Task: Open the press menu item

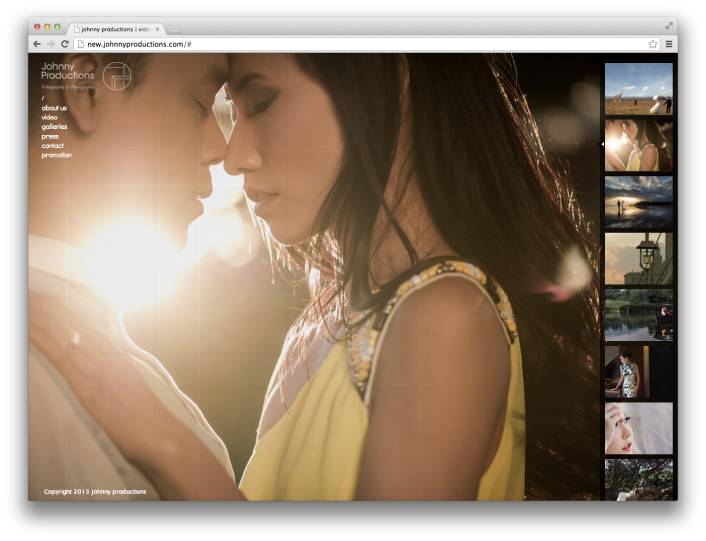Action: (50, 136)
